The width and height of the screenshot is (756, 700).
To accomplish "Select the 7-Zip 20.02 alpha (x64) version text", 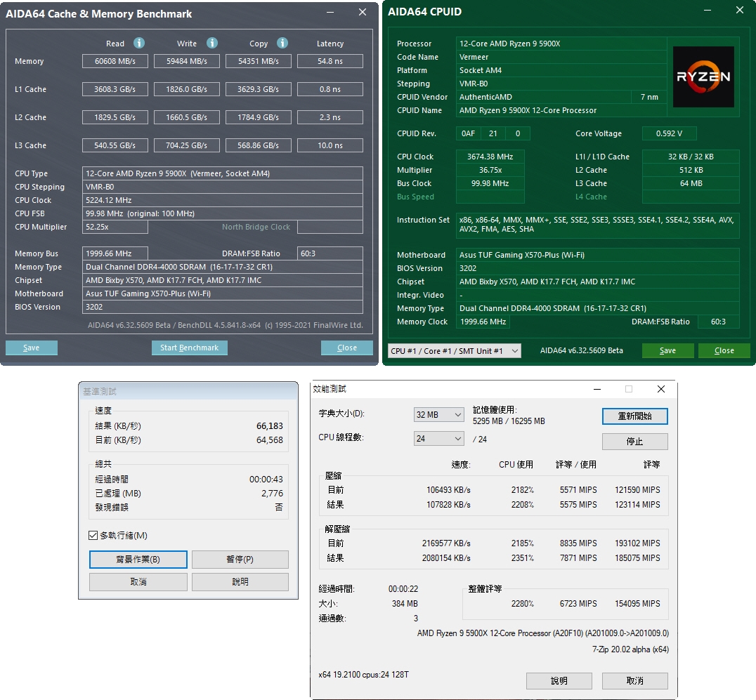I will point(630,649).
